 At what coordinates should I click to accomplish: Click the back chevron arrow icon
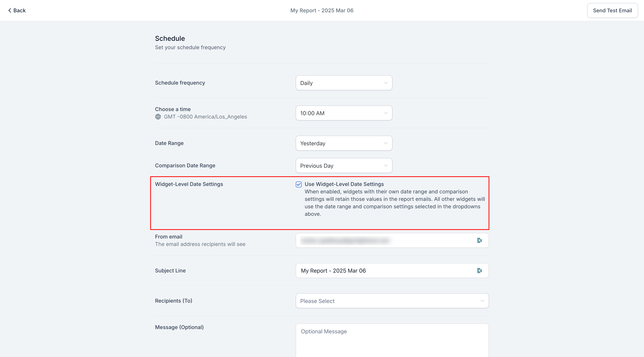(10, 10)
